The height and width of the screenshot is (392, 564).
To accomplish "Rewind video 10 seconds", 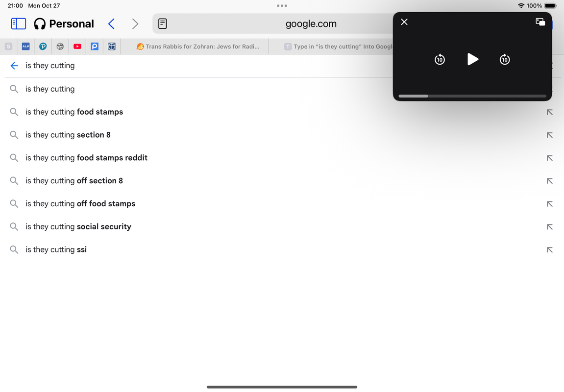I will pyautogui.click(x=440, y=59).
